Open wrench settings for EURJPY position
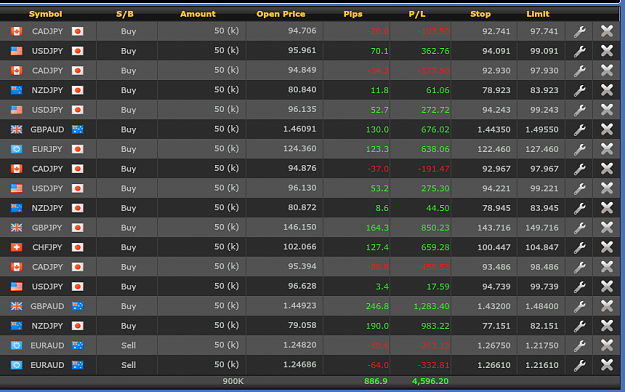Screen dimensions: 625x392 [580, 149]
